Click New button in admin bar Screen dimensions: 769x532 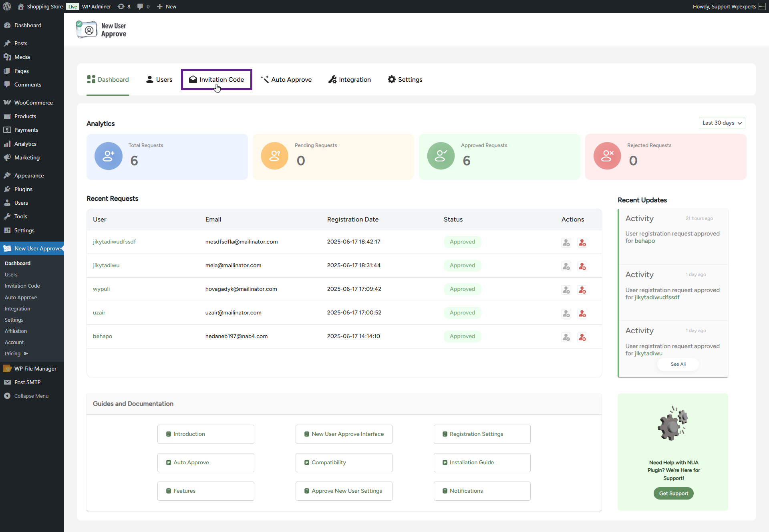pos(167,6)
